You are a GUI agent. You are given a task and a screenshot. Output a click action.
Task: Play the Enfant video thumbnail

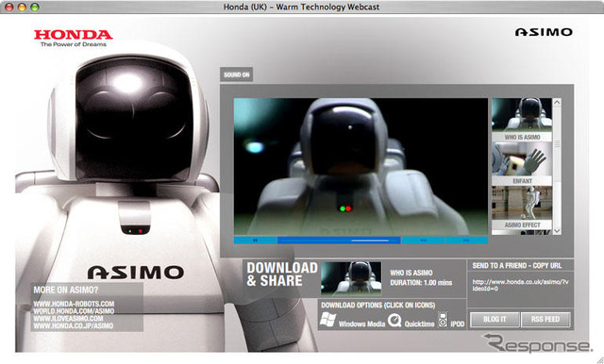tap(522, 163)
